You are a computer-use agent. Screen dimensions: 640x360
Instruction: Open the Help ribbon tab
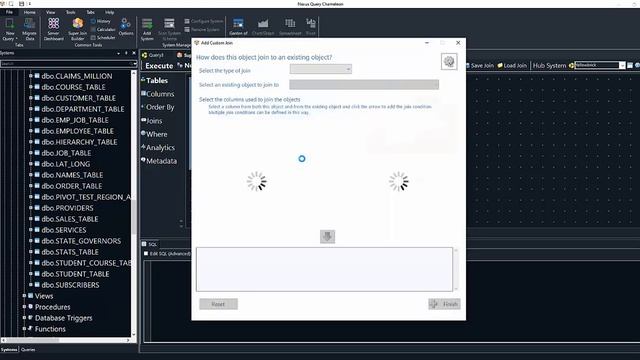coord(109,12)
